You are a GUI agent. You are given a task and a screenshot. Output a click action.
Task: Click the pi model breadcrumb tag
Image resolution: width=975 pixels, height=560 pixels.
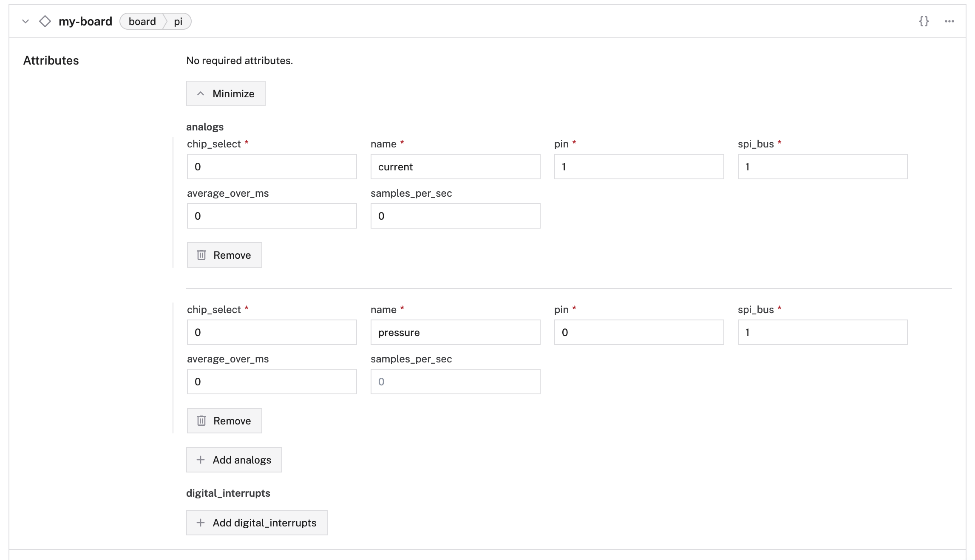[x=178, y=21]
